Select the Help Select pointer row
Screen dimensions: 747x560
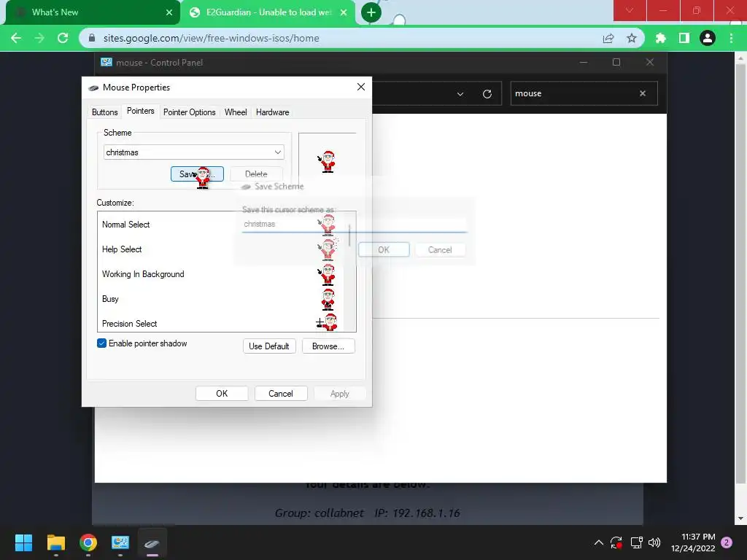point(220,249)
